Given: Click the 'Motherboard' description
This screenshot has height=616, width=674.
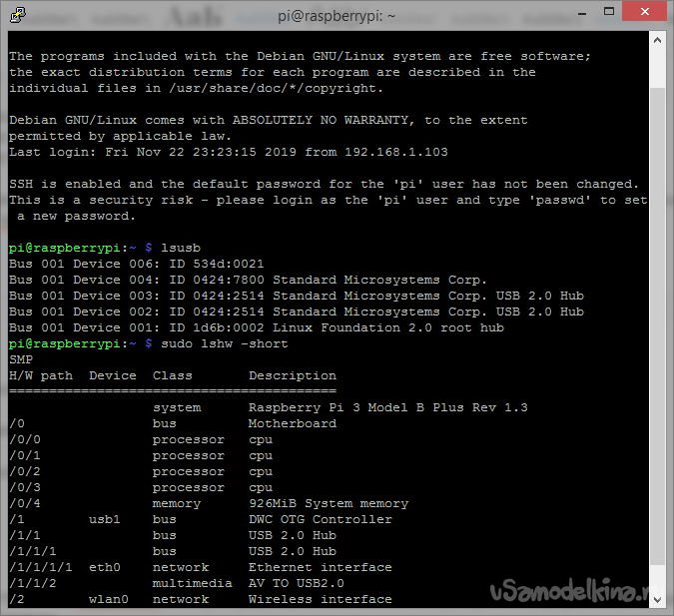Looking at the screenshot, I should [x=293, y=424].
